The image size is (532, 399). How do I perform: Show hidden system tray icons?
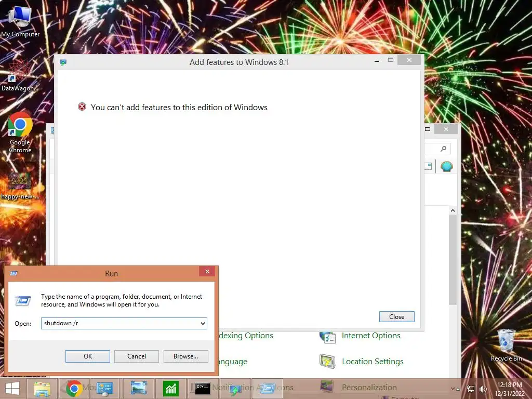[x=458, y=389]
